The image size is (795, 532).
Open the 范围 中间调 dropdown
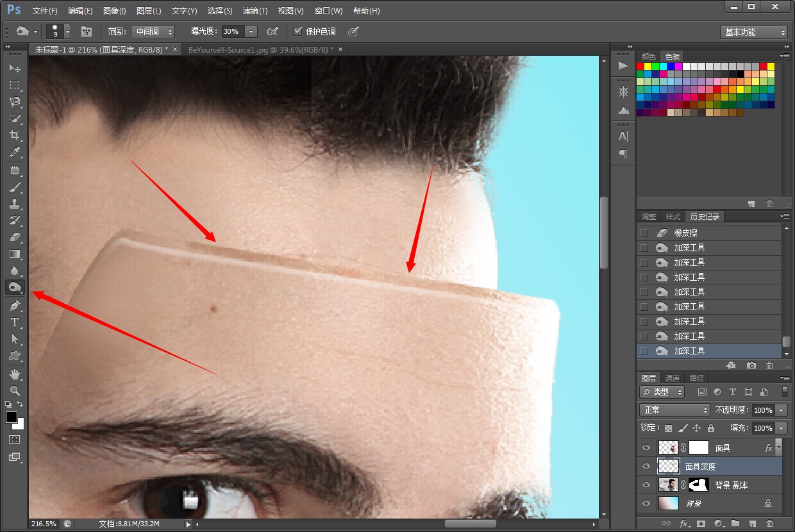[x=153, y=31]
